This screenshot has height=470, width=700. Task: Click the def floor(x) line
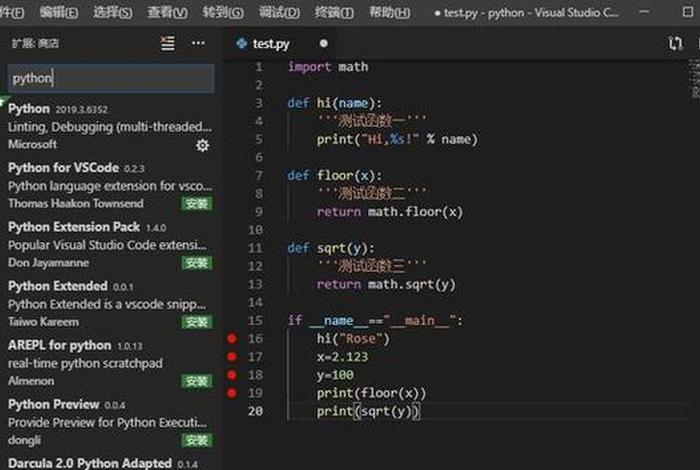pyautogui.click(x=335, y=175)
